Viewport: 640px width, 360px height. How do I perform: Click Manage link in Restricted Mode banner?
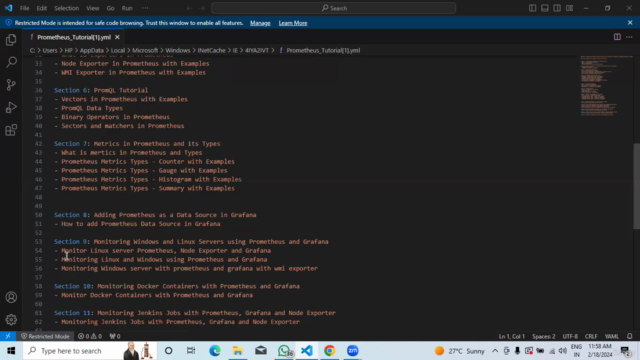260,23
